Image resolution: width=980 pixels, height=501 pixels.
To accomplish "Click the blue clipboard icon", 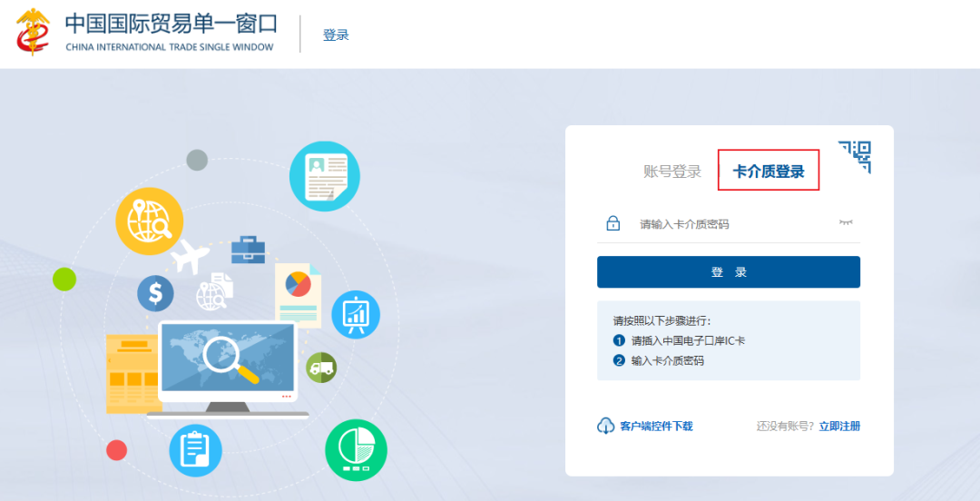I will (x=196, y=450).
